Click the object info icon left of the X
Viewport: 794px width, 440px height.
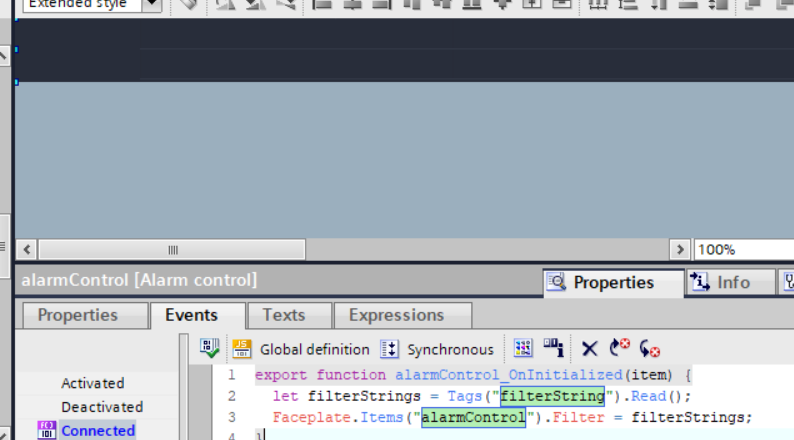[553, 348]
